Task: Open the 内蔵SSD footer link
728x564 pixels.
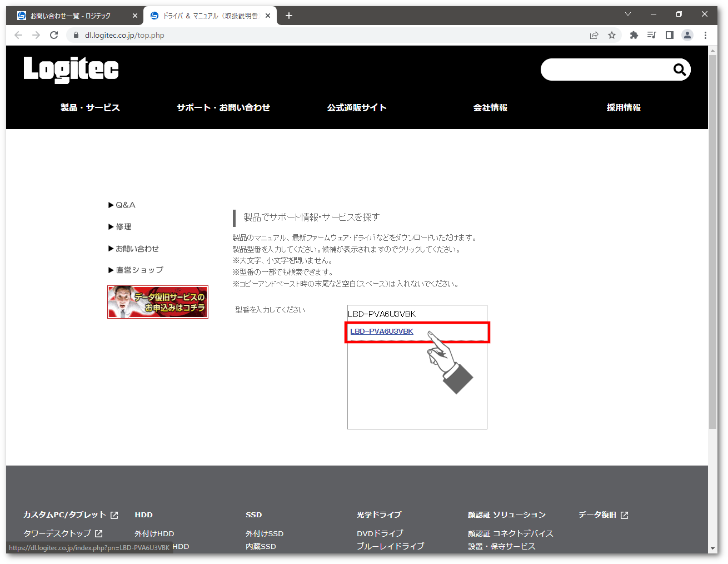Action: (x=261, y=546)
